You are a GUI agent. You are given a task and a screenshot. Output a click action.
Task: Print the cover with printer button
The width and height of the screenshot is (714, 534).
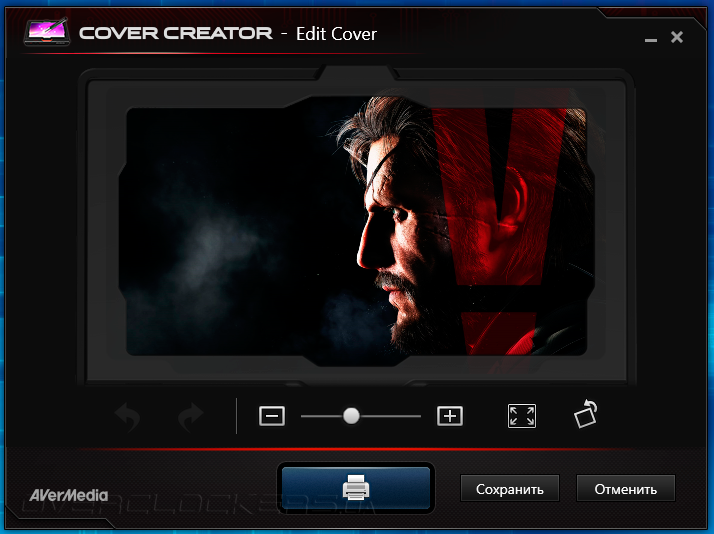tap(356, 488)
